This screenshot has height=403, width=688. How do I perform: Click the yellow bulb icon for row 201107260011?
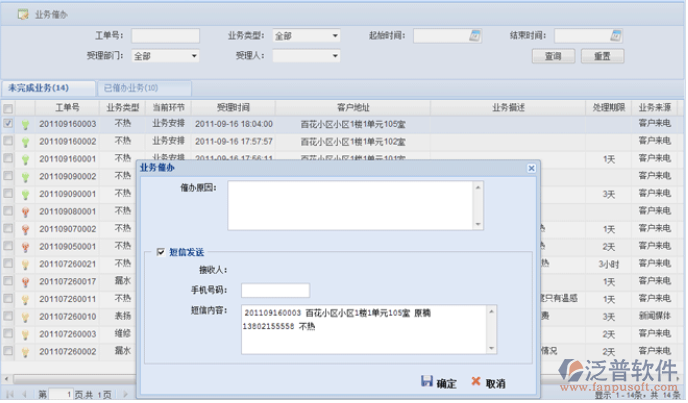(x=25, y=300)
